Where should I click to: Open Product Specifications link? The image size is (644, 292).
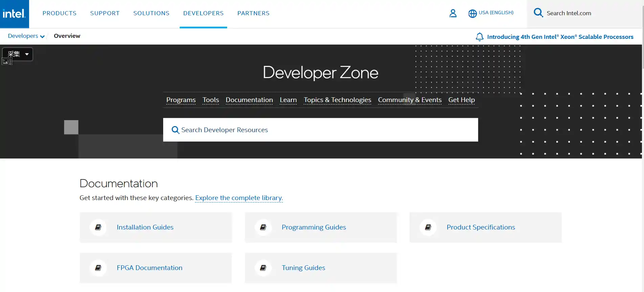481,227
